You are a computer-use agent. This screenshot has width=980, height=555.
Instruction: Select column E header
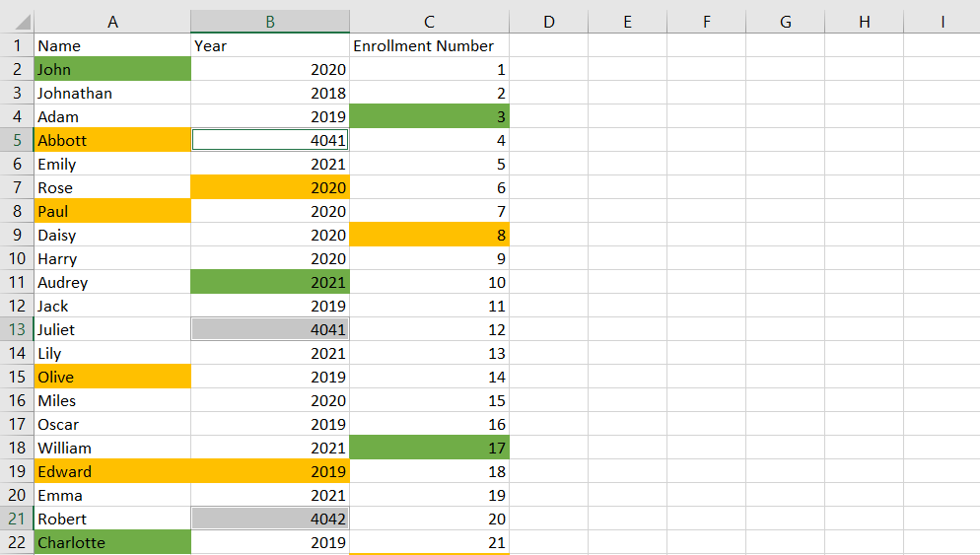point(627,22)
